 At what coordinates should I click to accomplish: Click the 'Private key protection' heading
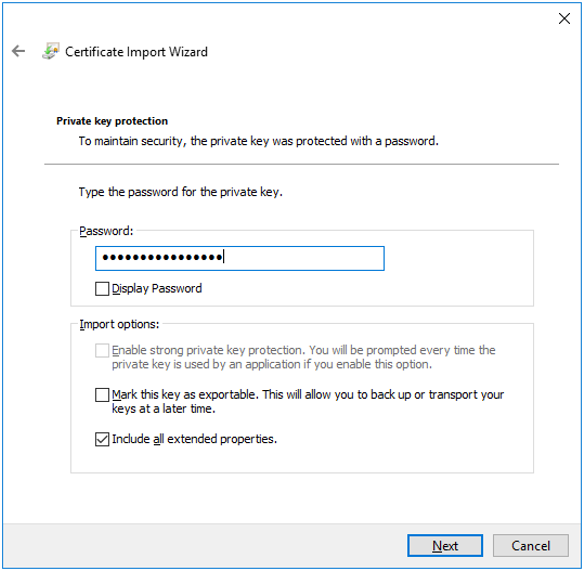112,121
